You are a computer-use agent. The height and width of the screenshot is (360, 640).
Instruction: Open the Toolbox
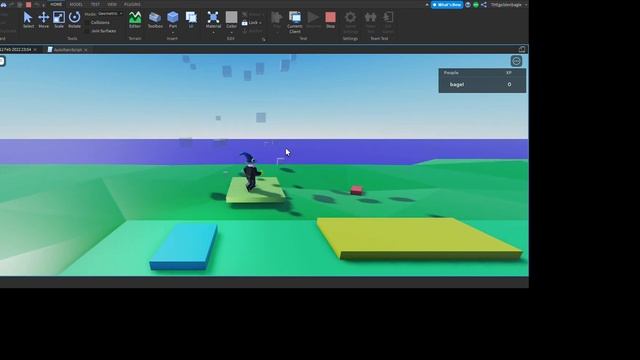point(155,20)
